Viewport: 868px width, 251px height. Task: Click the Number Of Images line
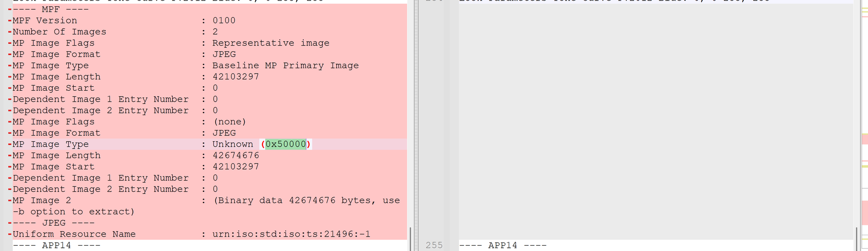coord(59,32)
